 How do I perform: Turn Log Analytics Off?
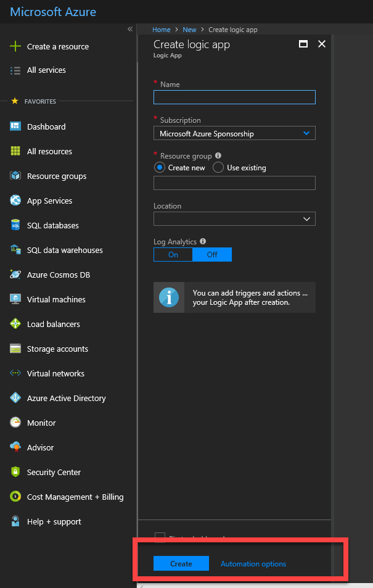pyautogui.click(x=212, y=255)
